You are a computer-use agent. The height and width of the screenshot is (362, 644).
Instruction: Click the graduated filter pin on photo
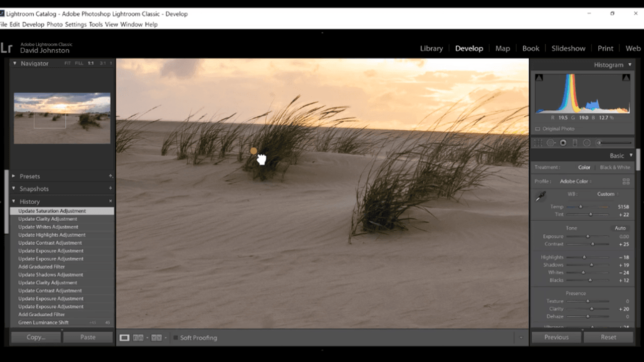pyautogui.click(x=254, y=151)
